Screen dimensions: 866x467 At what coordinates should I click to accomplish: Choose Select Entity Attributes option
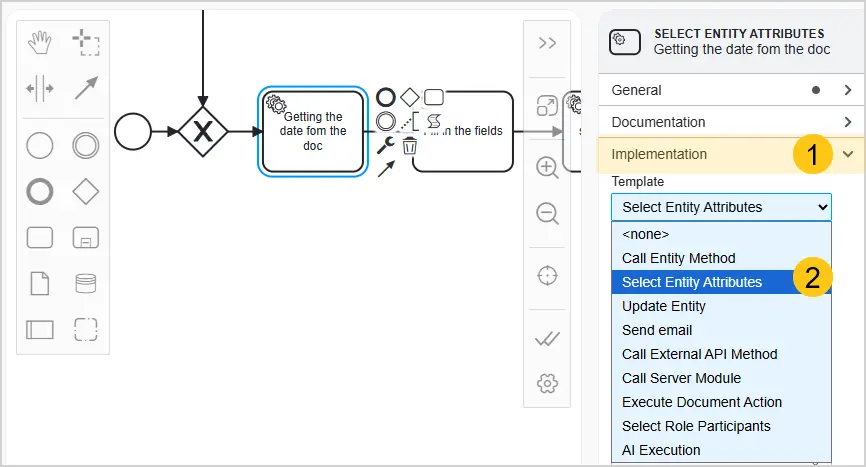coord(721,282)
